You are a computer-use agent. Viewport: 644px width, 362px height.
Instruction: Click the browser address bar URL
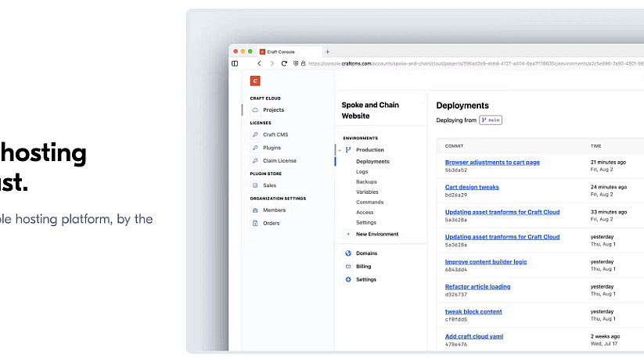point(476,63)
